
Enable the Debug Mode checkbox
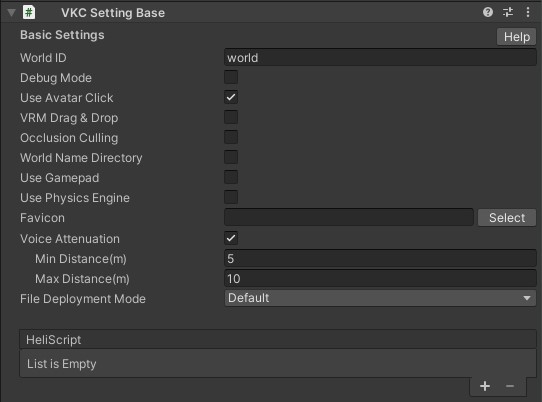point(231,77)
